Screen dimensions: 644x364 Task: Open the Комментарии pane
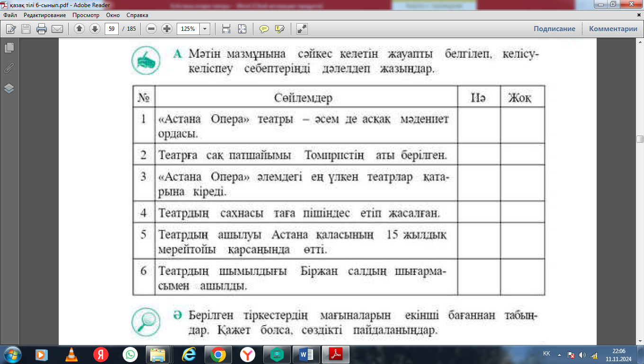coord(613,29)
